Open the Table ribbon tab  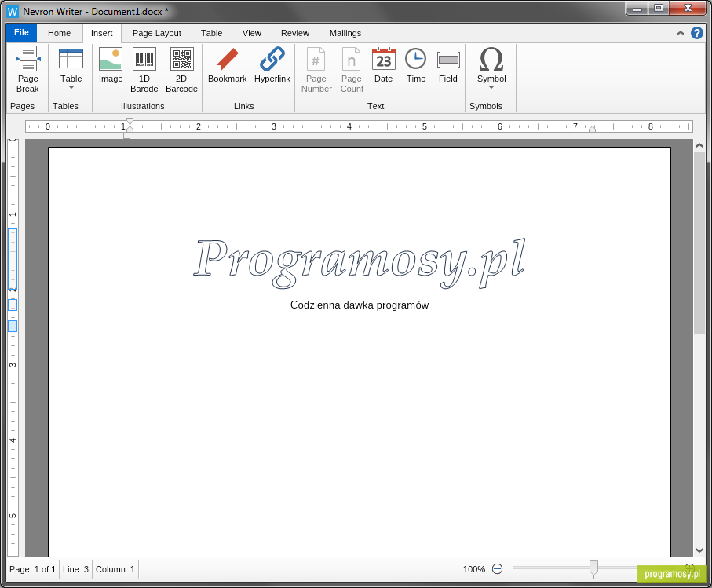212,33
